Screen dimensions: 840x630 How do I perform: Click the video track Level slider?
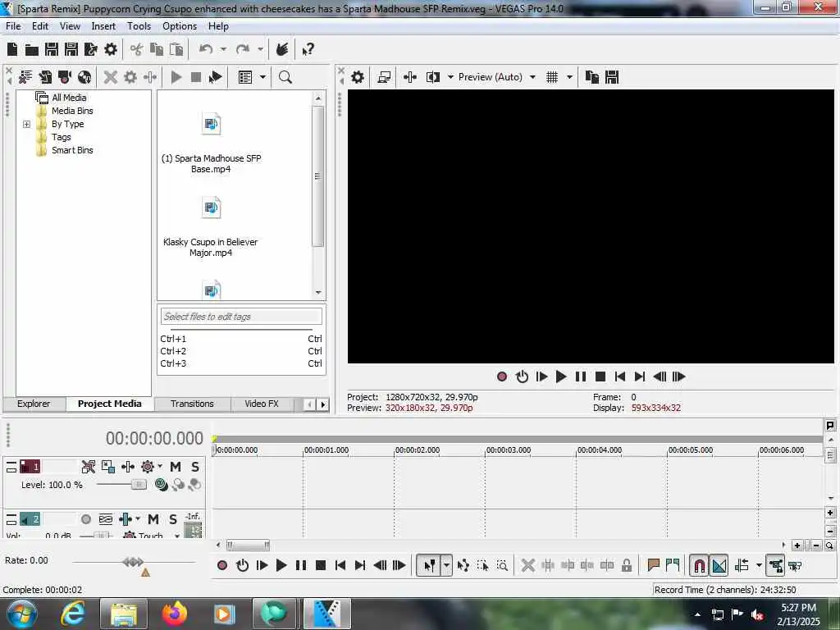(138, 485)
